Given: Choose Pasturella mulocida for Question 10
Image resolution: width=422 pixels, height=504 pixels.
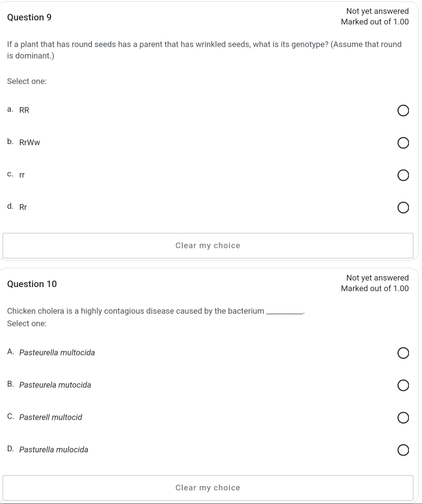Looking at the screenshot, I should (x=403, y=450).
